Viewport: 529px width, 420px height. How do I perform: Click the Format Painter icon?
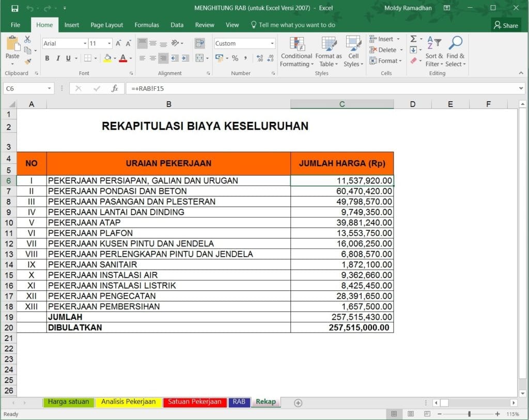pos(29,62)
